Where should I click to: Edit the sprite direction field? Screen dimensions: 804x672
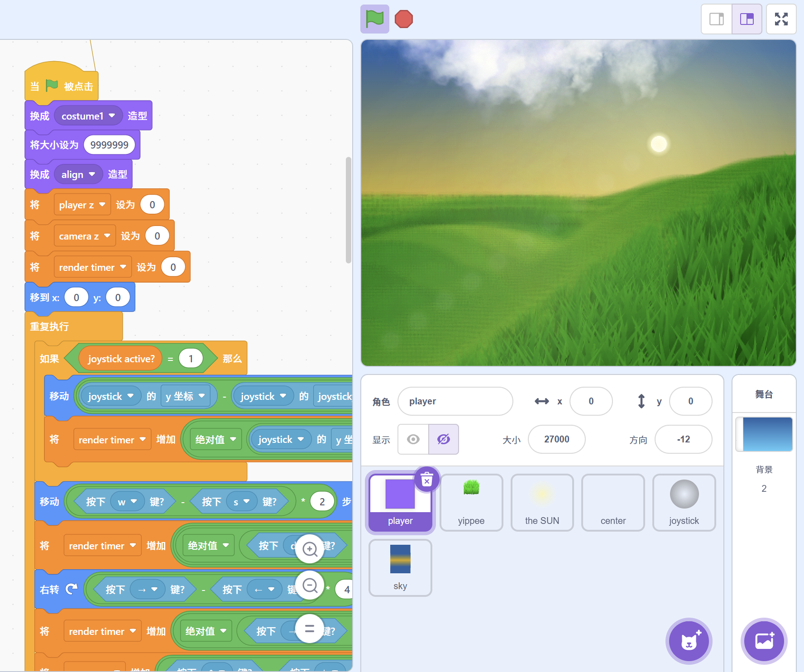[684, 439]
